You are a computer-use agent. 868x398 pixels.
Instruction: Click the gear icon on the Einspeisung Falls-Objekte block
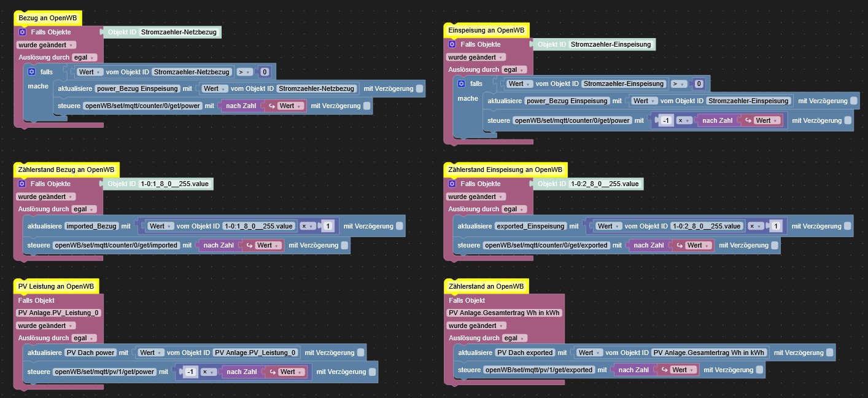452,44
